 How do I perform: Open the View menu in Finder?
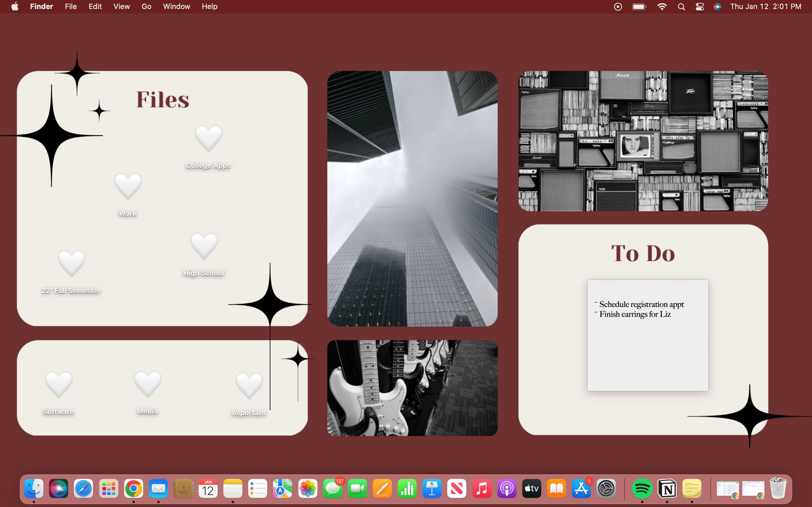121,6
